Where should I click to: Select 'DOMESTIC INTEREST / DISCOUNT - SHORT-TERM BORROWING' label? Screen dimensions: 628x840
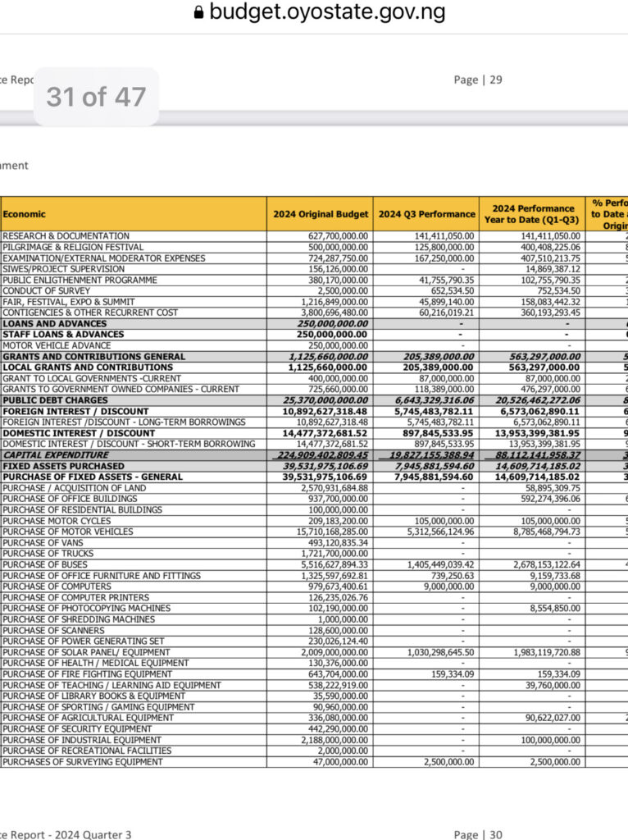129,444
